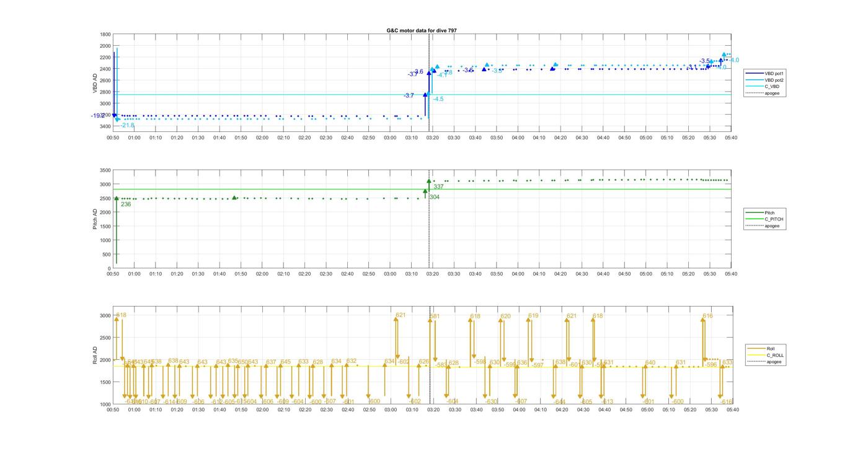Click the '3000' tick label on Roll axis
Screen dimensions: 868x454
[105, 315]
